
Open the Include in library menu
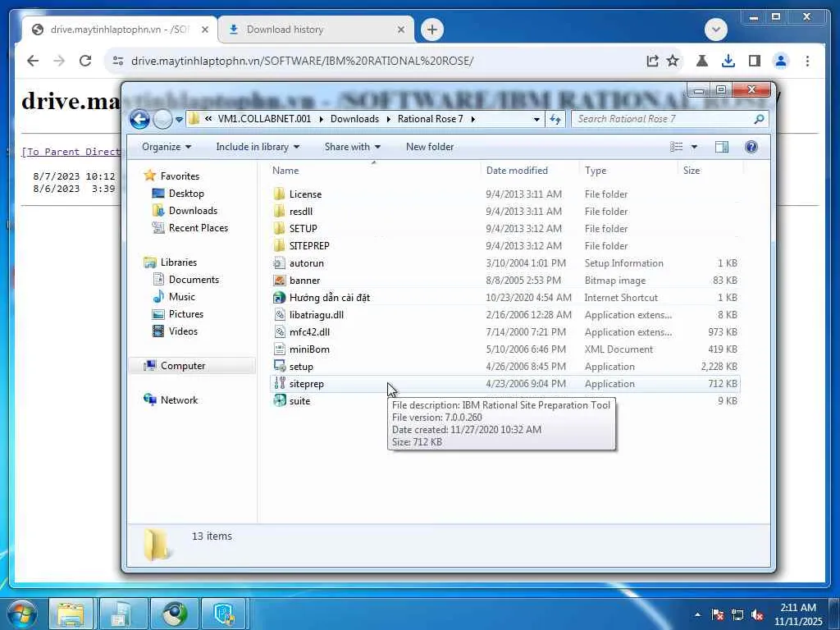coord(258,147)
